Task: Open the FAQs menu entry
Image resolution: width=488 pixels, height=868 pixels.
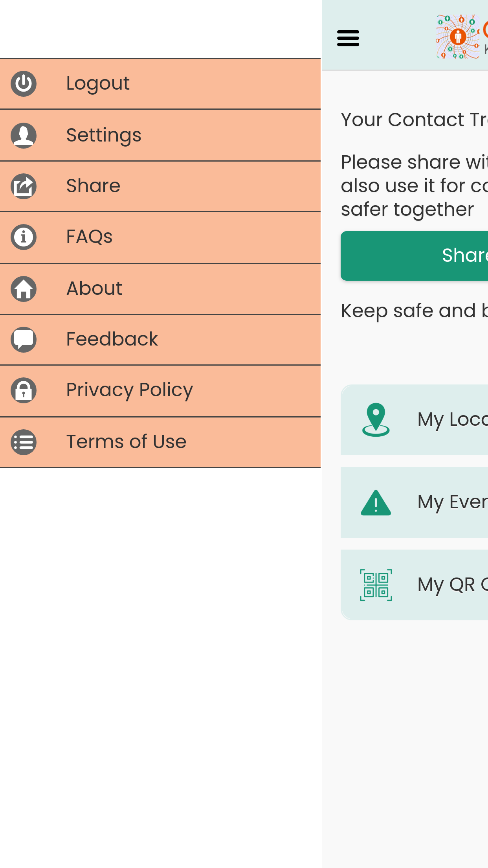Action: pyautogui.click(x=89, y=237)
